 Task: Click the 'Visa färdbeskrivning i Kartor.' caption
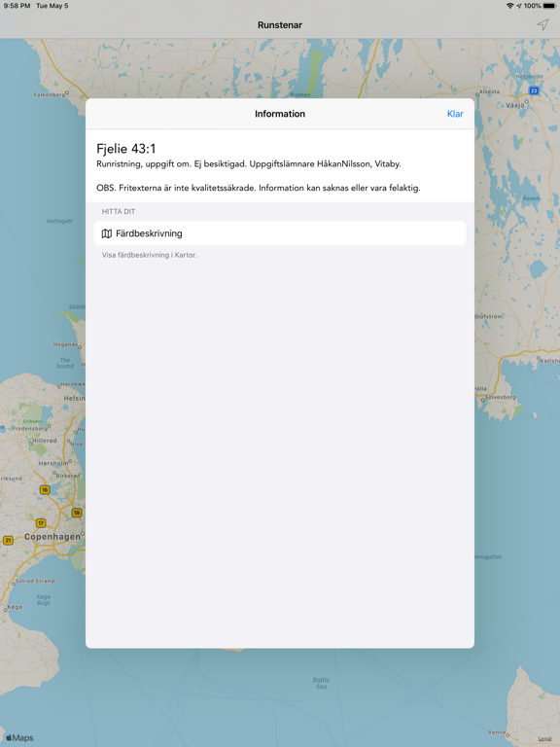tap(149, 255)
